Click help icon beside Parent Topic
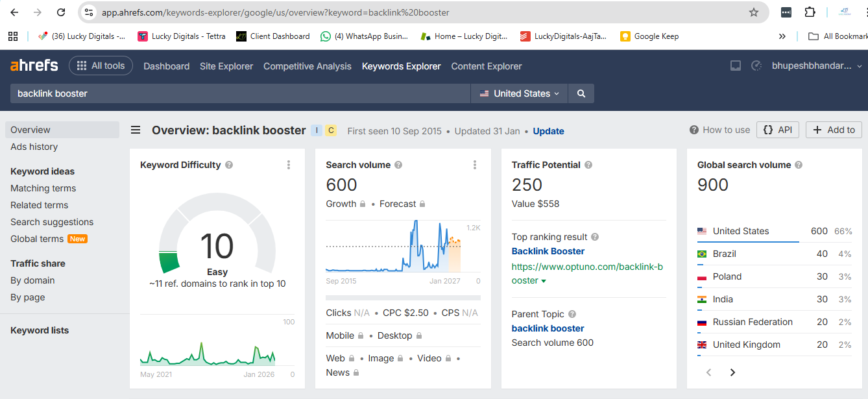Screen dimensions: 868x399 (x=572, y=314)
